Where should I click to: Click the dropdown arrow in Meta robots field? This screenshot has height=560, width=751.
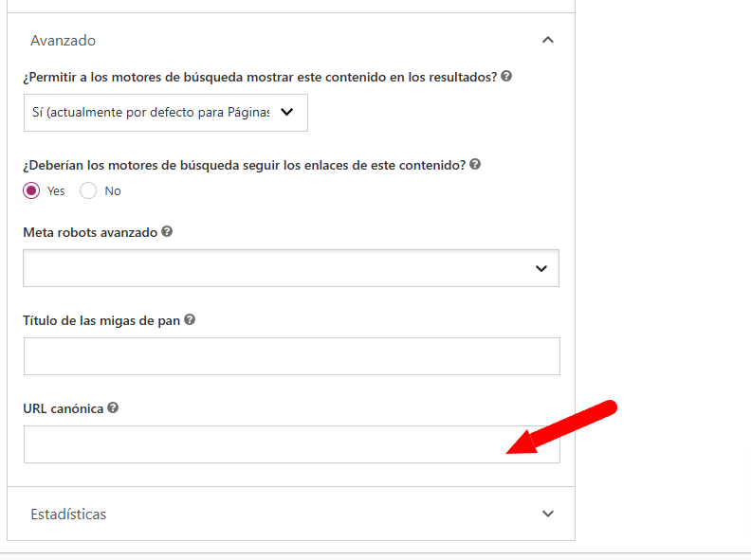[x=541, y=268]
